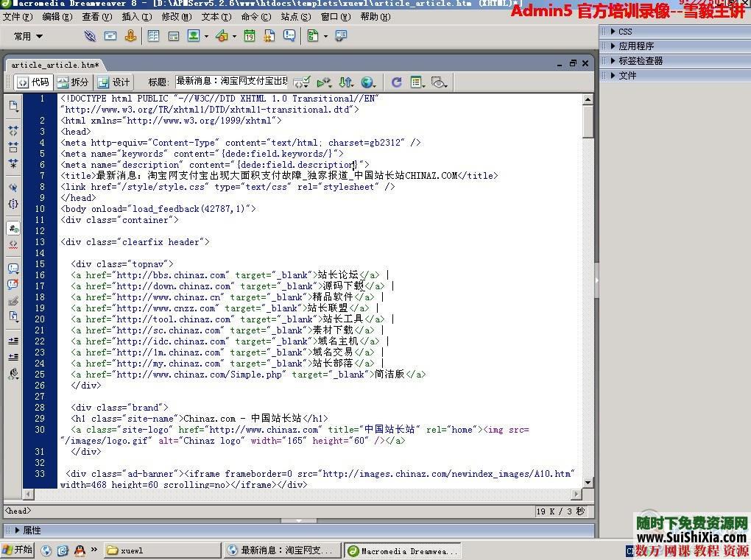Screen dimensions: 751x560
Task: Refresh design view with the refresh icon
Action: coord(397,82)
